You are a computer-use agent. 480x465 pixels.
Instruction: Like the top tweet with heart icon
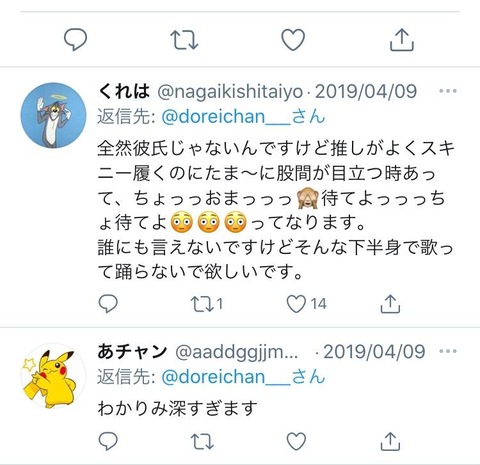(x=293, y=40)
